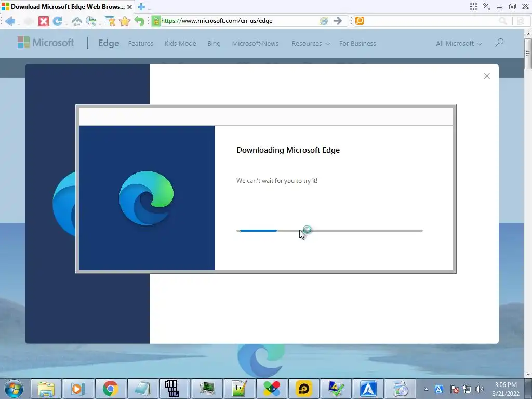The image size is (532, 399).
Task: Open the Windows Start button
Action: pyautogui.click(x=14, y=389)
